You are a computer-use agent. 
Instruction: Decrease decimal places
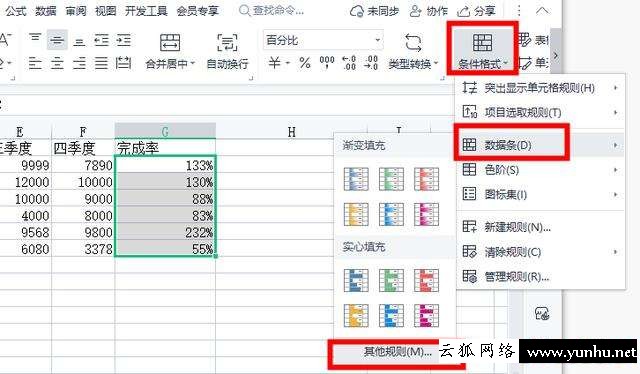tap(371, 63)
